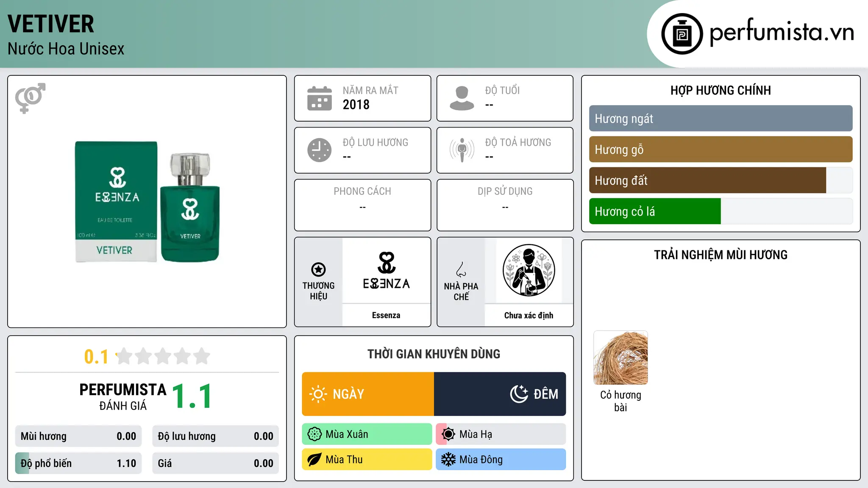Click the Chưa xác định perfumer label
This screenshot has width=868, height=488.
pos(529,315)
